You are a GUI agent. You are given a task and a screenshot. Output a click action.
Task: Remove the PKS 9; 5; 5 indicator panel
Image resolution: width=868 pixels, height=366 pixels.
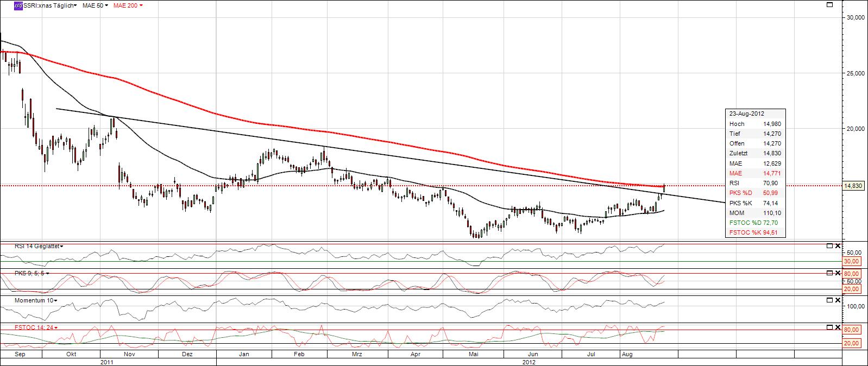click(838, 273)
